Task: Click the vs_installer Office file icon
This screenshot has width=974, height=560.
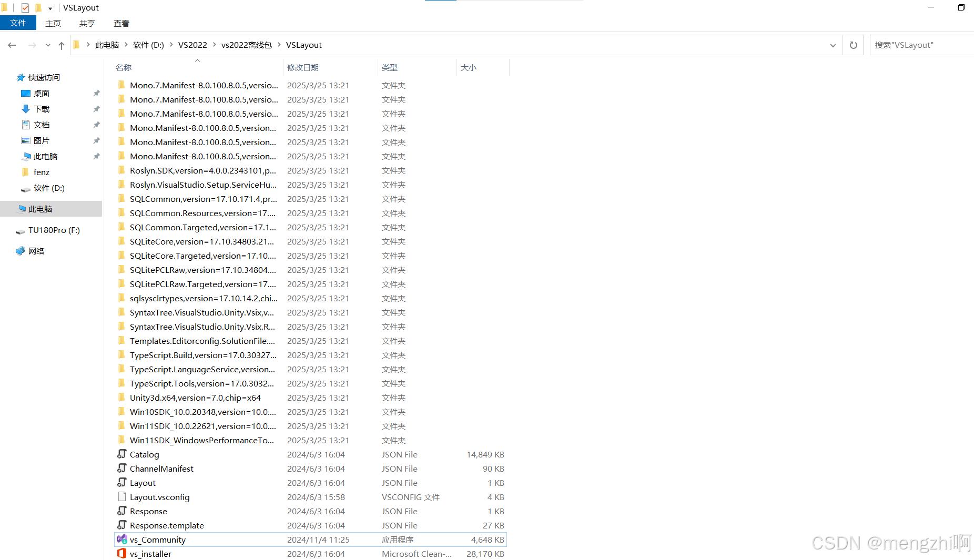Action: [121, 553]
